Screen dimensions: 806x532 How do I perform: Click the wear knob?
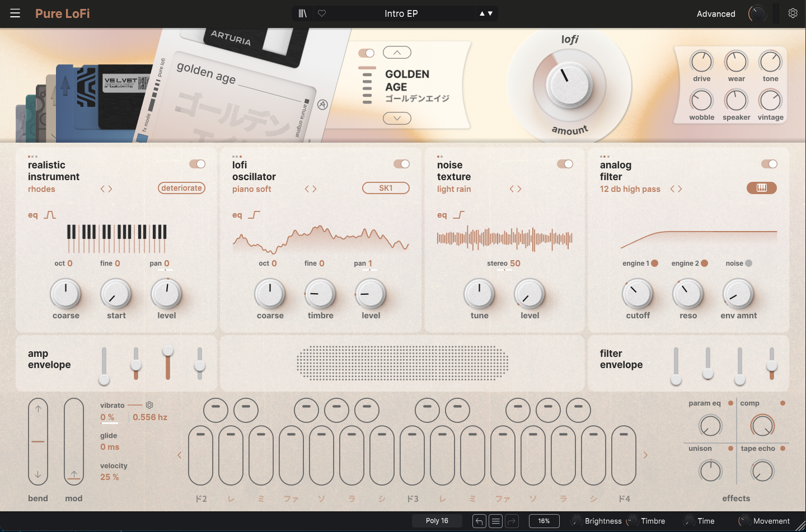coord(736,62)
